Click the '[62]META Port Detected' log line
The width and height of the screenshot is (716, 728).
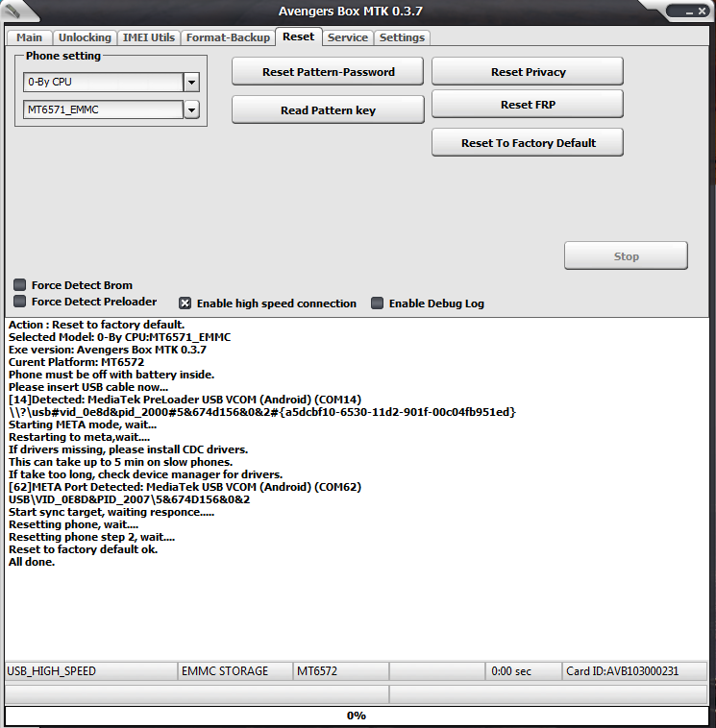[x=185, y=487]
